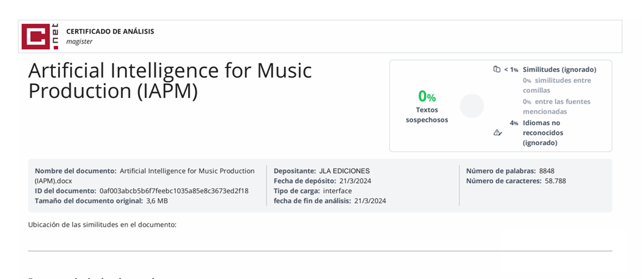The width and height of the screenshot is (644, 279).
Task: Click the "CERTIFICADO DE ANÁLISIS" header text
Action: [110, 31]
